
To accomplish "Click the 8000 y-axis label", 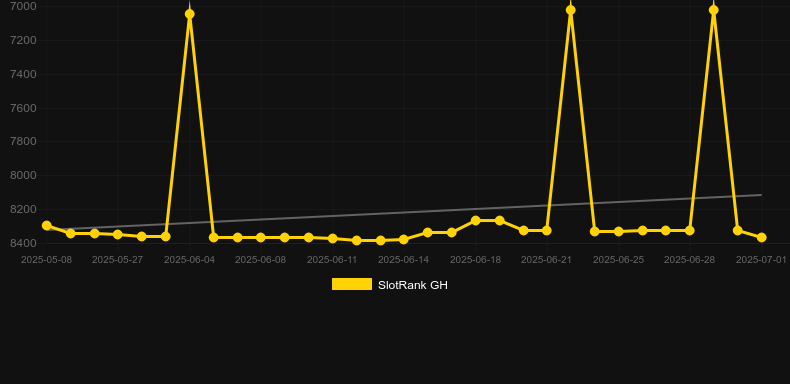I will click(24, 175).
